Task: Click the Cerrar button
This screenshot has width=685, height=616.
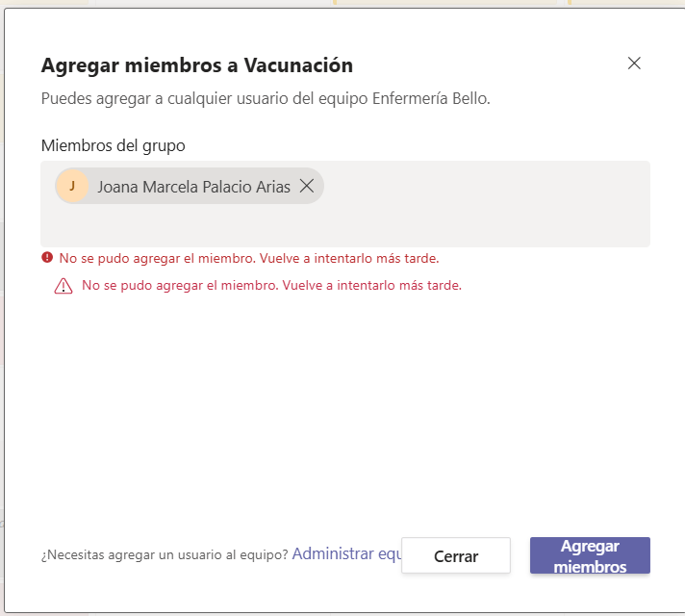Action: pyautogui.click(x=456, y=555)
